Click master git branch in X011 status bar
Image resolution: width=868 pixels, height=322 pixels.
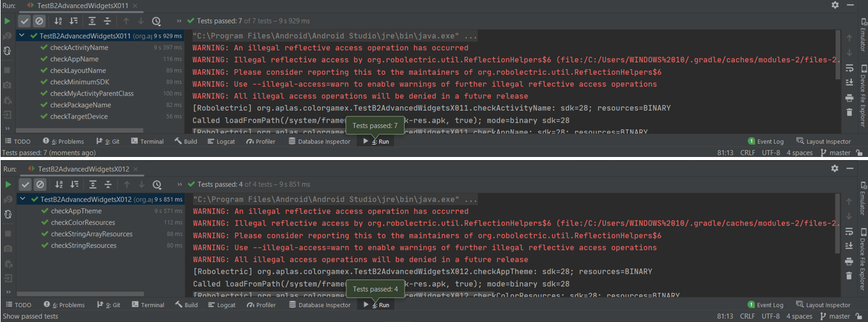840,153
